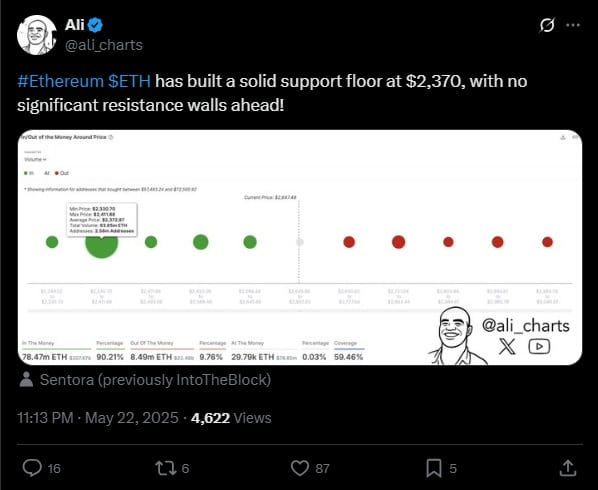Viewport: 598px width, 490px height.
Task: Open Ali's profile avatar
Action: pos(37,35)
